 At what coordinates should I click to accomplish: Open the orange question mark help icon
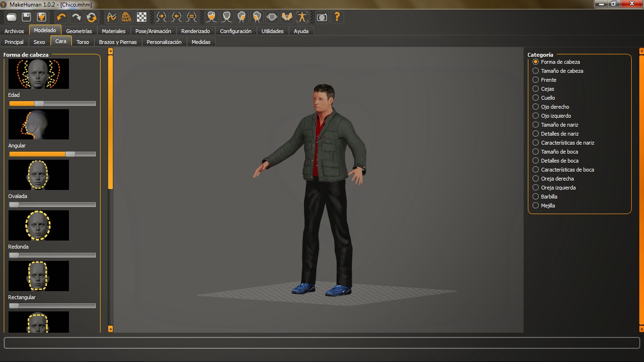pos(337,17)
